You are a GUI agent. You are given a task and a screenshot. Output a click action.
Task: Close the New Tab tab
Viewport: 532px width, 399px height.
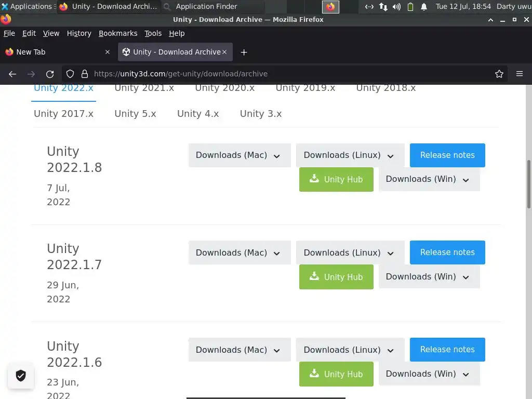[x=108, y=52]
